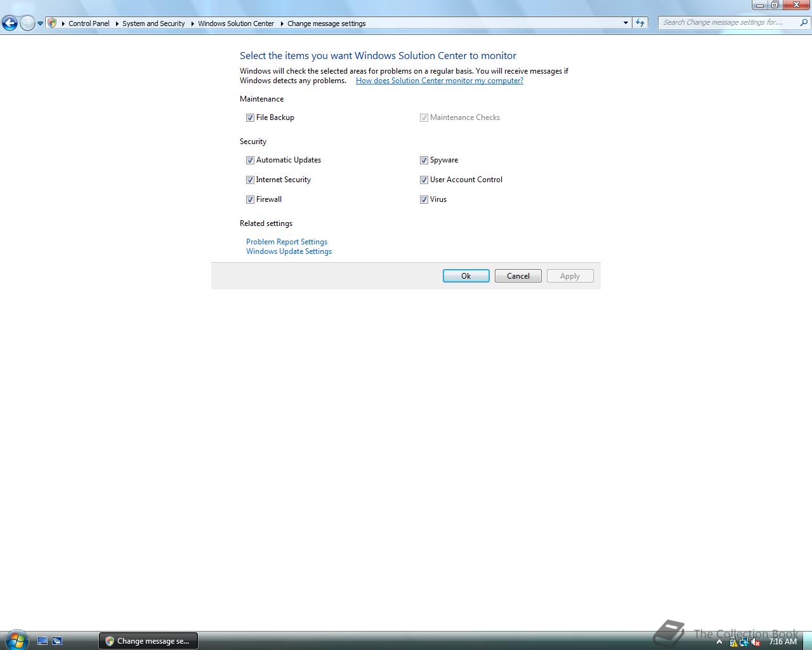Expand the chevron before Windows Solution Center
The image size is (812, 650).
pos(193,23)
